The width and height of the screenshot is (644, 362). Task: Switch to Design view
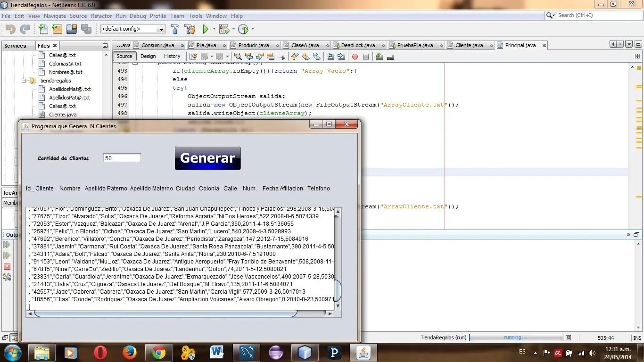point(148,57)
